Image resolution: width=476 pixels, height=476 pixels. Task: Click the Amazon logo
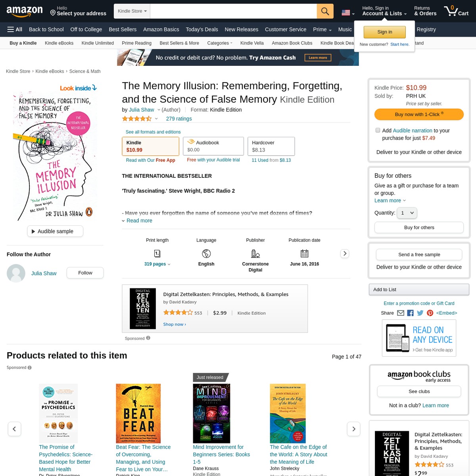point(25,11)
